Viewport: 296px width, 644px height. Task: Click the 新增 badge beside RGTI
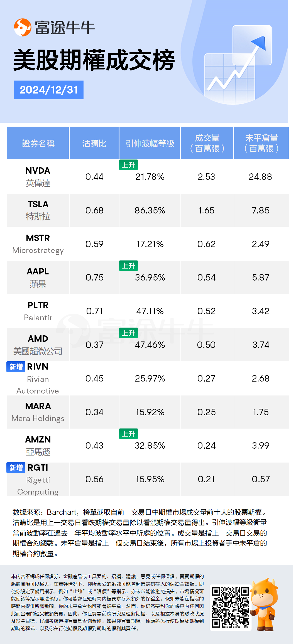coord(16,468)
